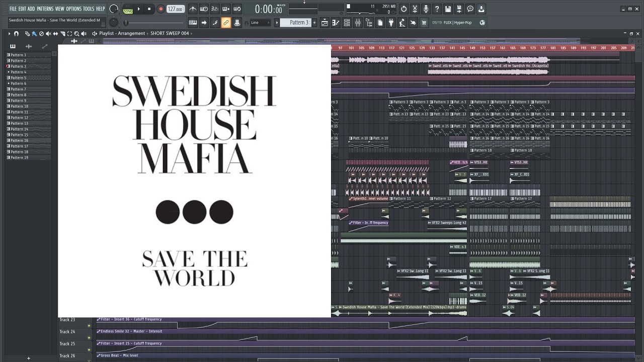Open the OPTIONS menu
This screenshot has height=362, width=644.
point(73,9)
